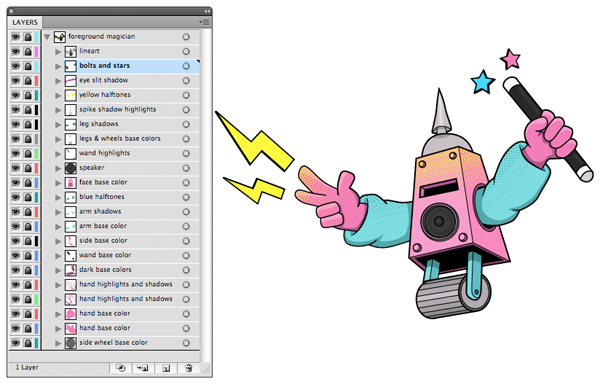Click target circle for wand highlights layer
Viewport: 600px width, 387px height.
186,153
